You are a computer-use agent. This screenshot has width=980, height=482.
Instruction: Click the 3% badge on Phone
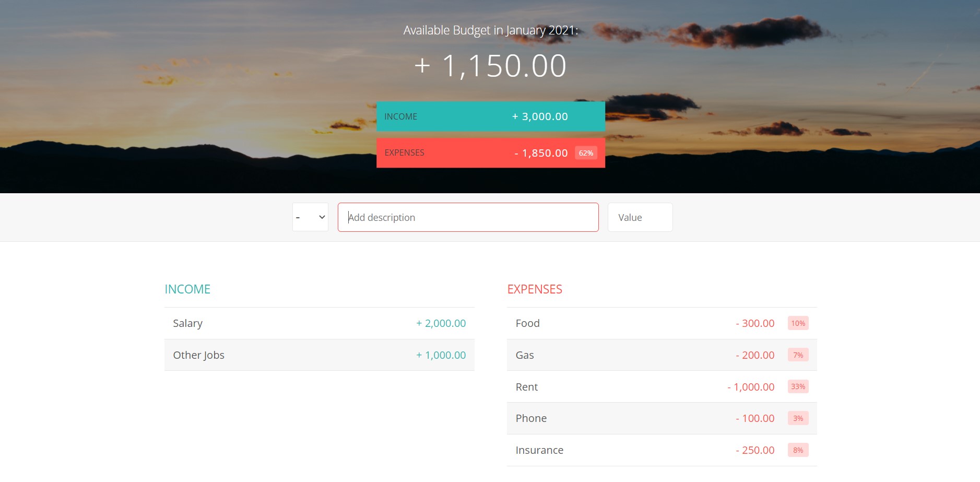point(798,418)
